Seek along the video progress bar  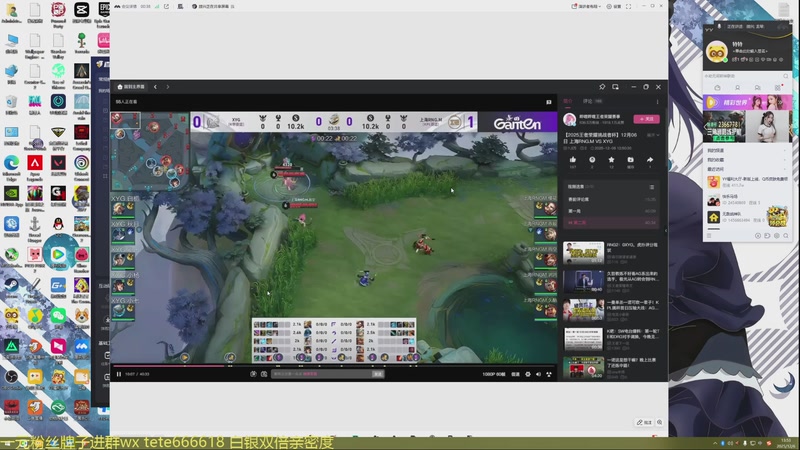(334, 366)
